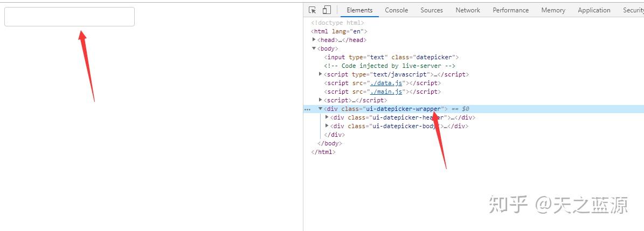Open the Application tab

(594, 10)
